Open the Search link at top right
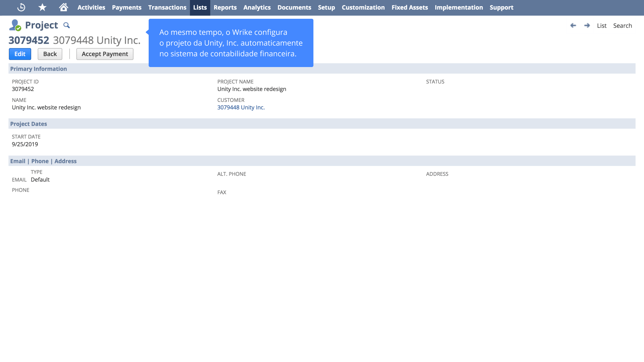644x362 pixels. [x=623, y=25]
